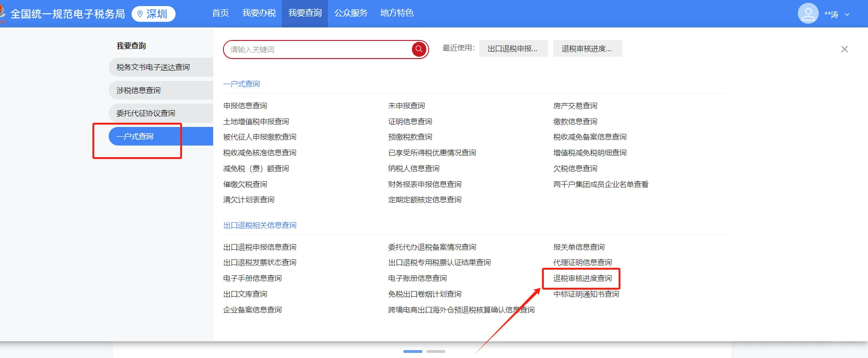Open 房产交易查询 link
The height and width of the screenshot is (358, 868).
point(575,106)
